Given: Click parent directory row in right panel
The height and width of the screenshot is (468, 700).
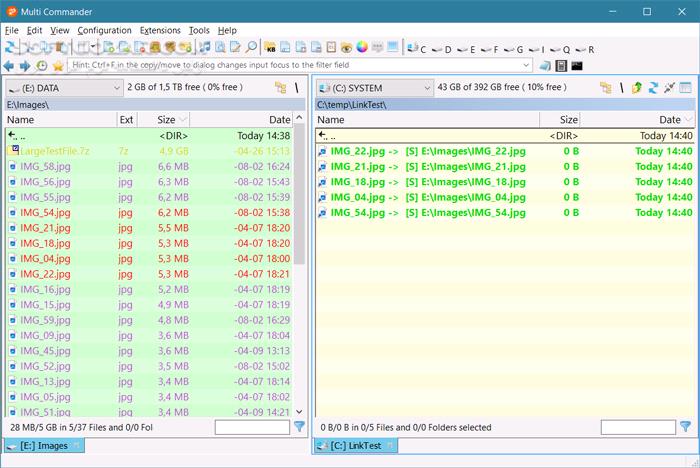Looking at the screenshot, I should tap(505, 135).
